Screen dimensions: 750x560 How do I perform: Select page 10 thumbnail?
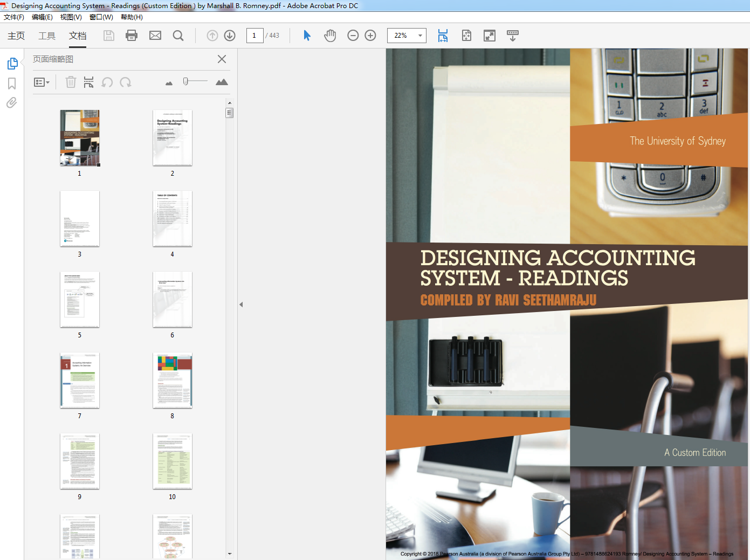click(173, 461)
